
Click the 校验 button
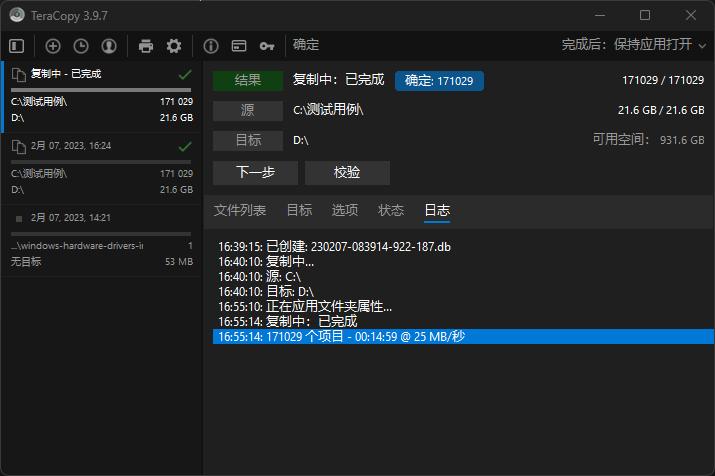click(x=347, y=172)
